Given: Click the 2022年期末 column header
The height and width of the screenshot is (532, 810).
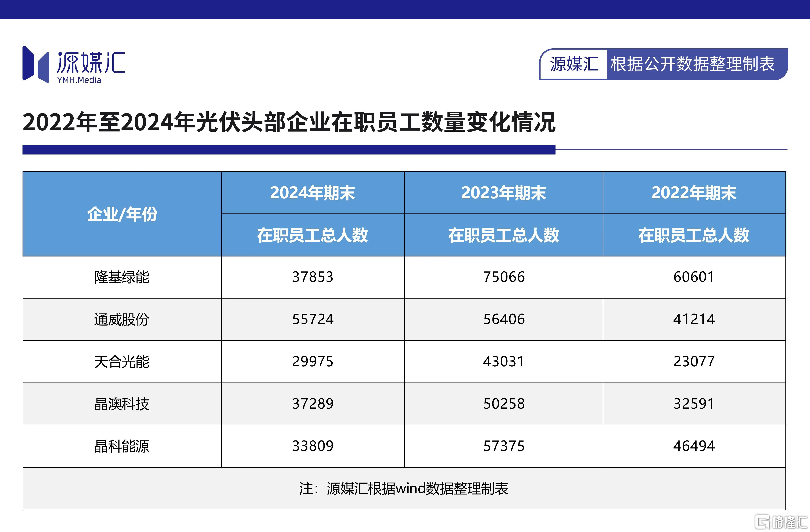Looking at the screenshot, I should coord(694,193).
